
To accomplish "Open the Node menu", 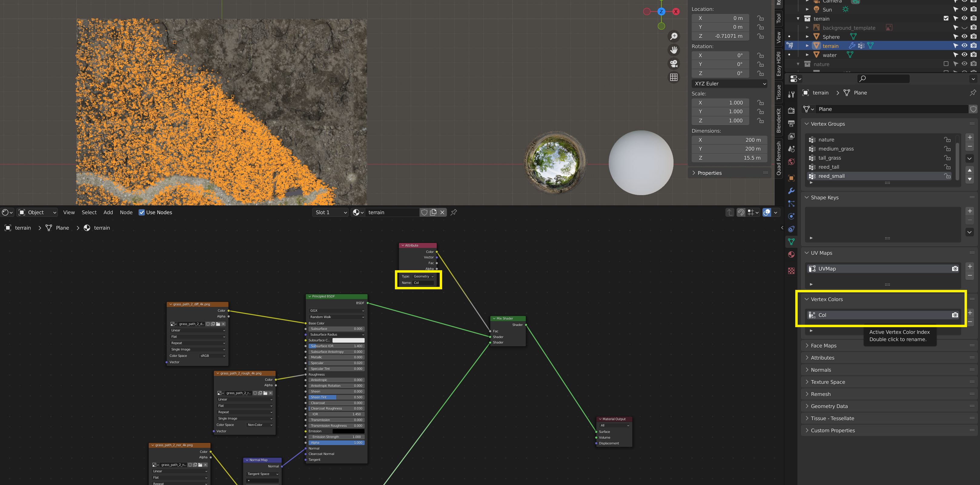I will pos(126,212).
